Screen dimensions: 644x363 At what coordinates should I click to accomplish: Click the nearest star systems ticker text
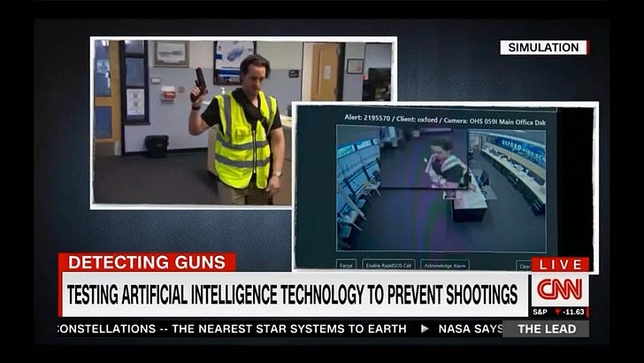point(289,328)
